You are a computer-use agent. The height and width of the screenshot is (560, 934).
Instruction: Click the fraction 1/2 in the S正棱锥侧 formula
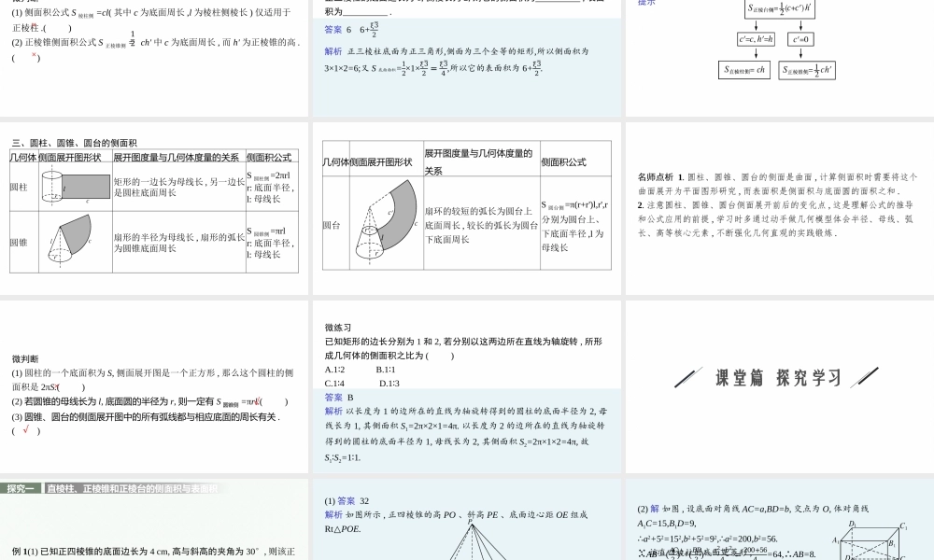(x=819, y=68)
